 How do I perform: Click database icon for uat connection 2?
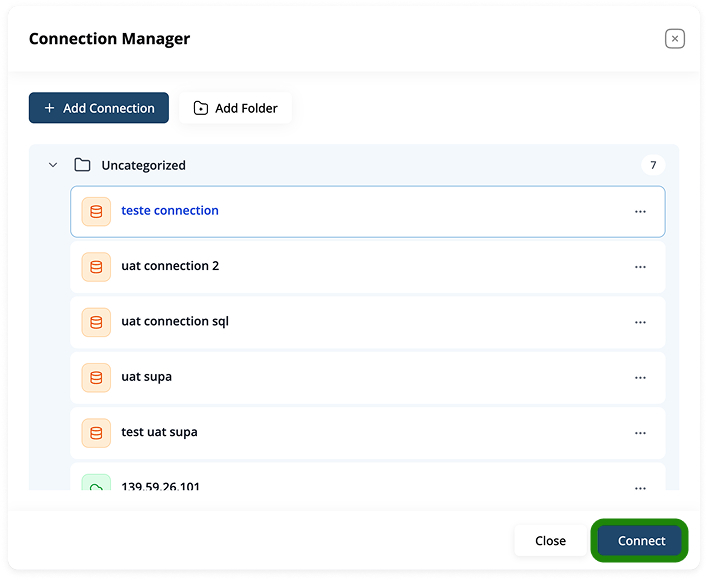[x=96, y=267]
